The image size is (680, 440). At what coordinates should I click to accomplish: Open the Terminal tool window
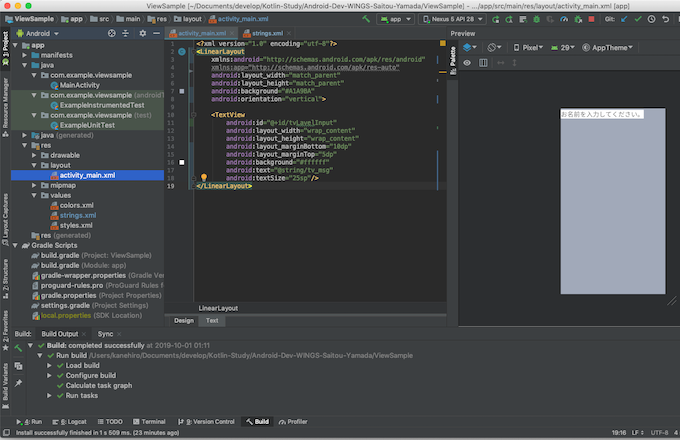pos(149,422)
